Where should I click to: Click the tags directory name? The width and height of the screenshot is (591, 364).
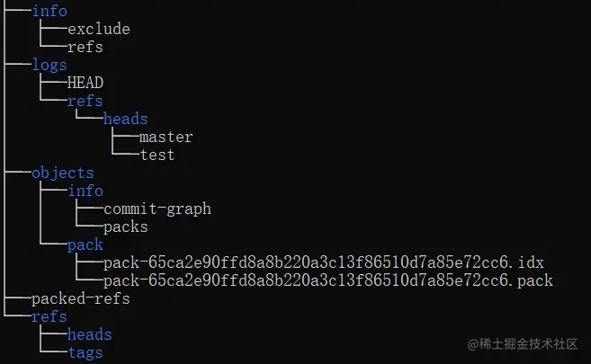coord(85,352)
